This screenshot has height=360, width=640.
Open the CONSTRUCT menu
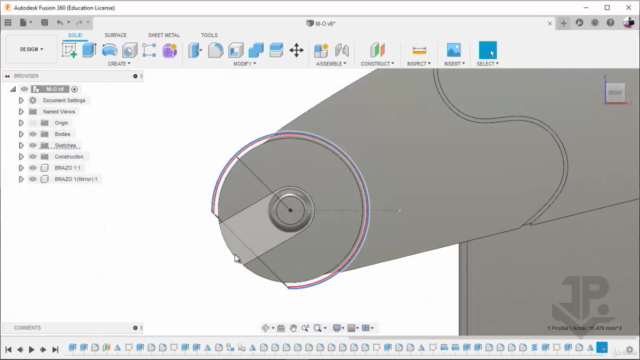[377, 64]
